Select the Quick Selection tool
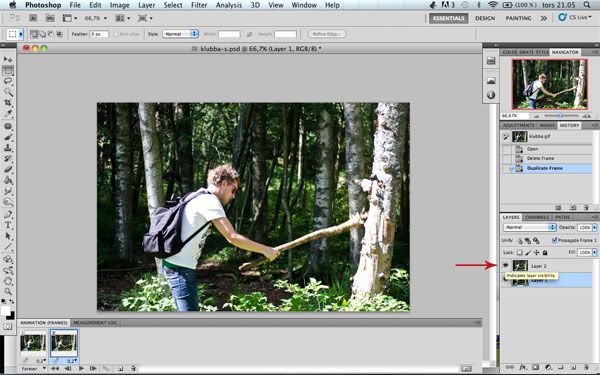This screenshot has height=375, width=600. 8,92
